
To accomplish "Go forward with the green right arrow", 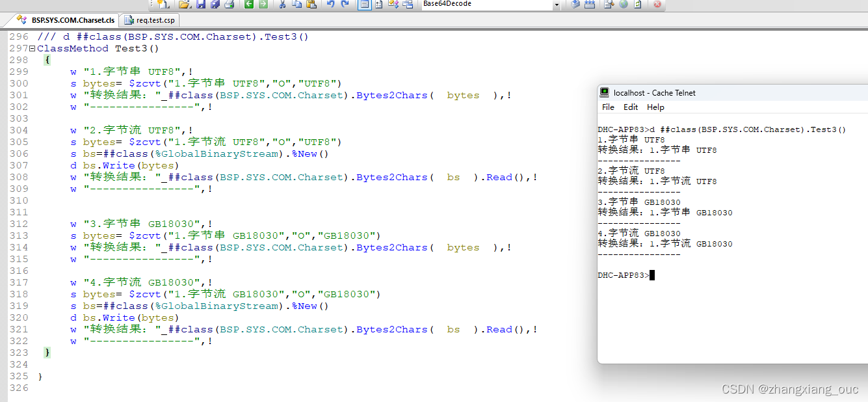I will 263,4.
